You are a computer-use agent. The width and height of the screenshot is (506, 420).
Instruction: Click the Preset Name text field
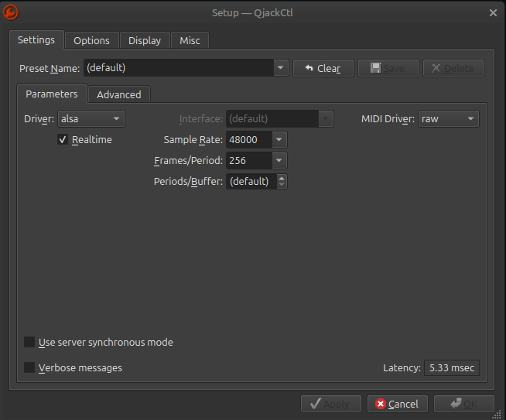(179, 68)
